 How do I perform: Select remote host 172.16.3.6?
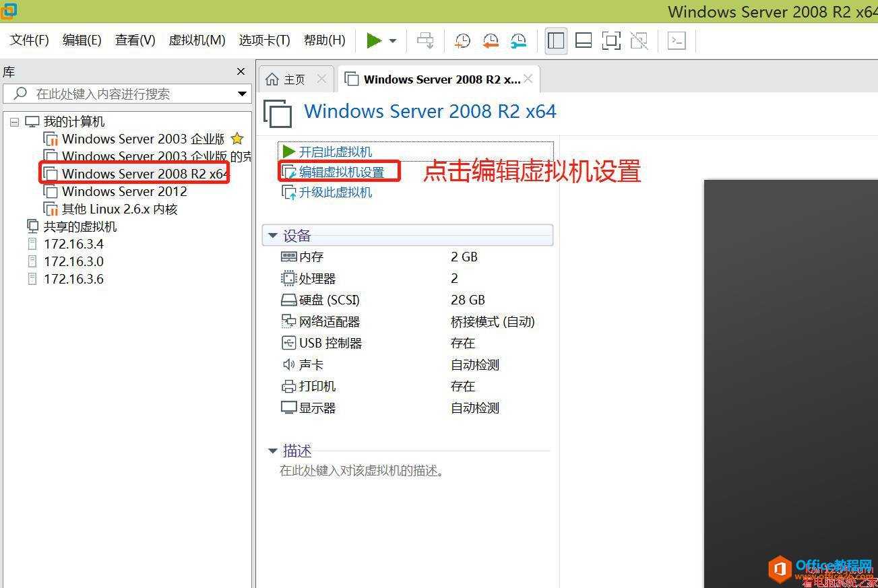tap(73, 279)
